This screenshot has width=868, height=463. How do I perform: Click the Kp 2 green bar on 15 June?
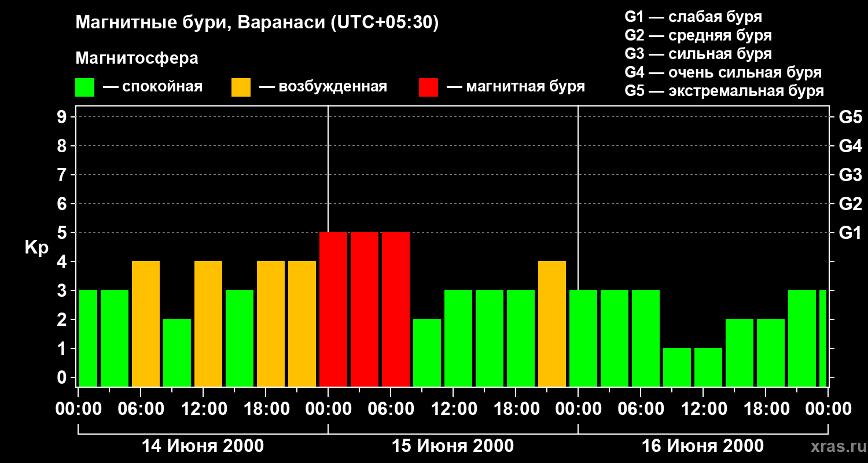click(x=427, y=353)
